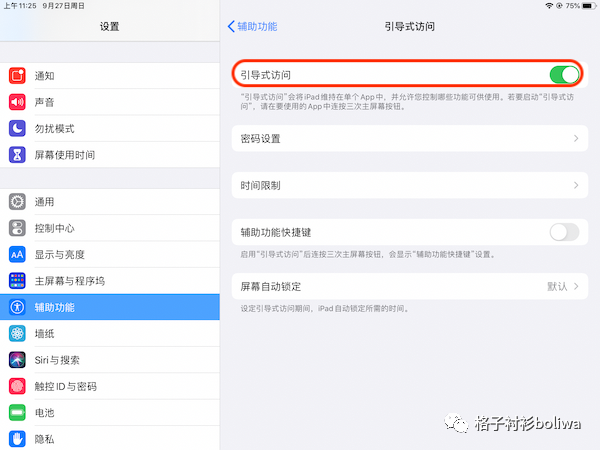Tap battery indicator in status bar

[x=589, y=6]
